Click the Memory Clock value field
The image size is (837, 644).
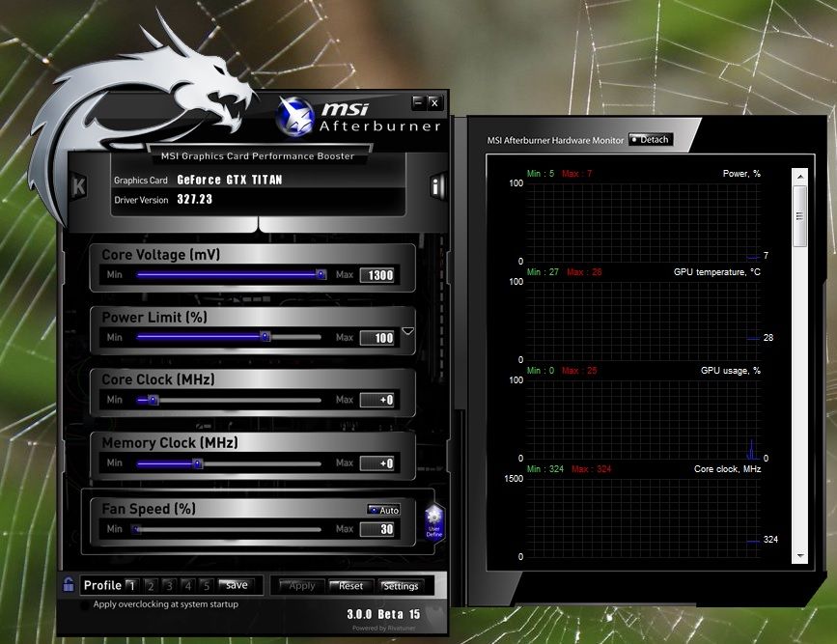tap(377, 463)
